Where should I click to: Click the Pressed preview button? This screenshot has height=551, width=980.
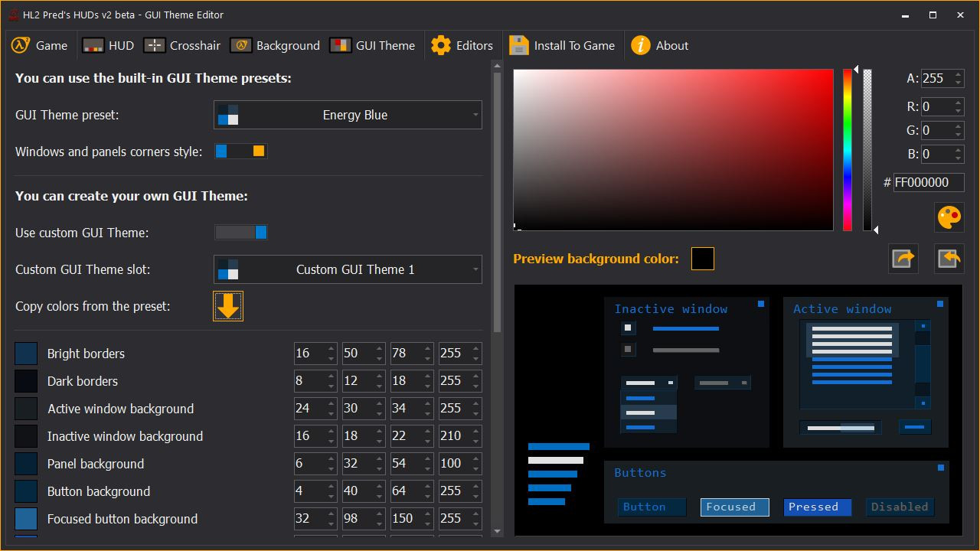(x=817, y=507)
